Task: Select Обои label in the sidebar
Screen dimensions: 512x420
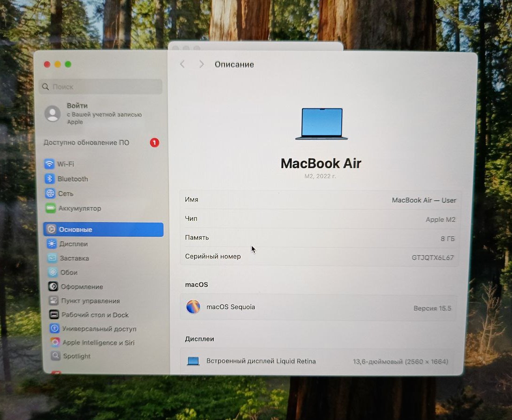Action: (x=69, y=273)
